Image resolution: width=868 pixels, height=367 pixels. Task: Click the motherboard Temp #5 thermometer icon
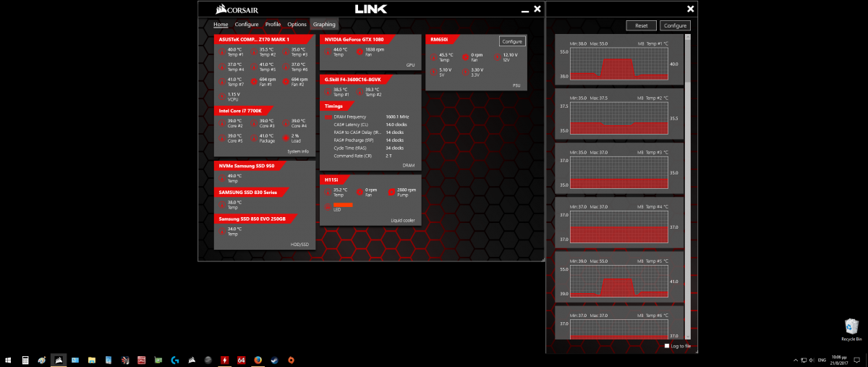click(x=253, y=67)
